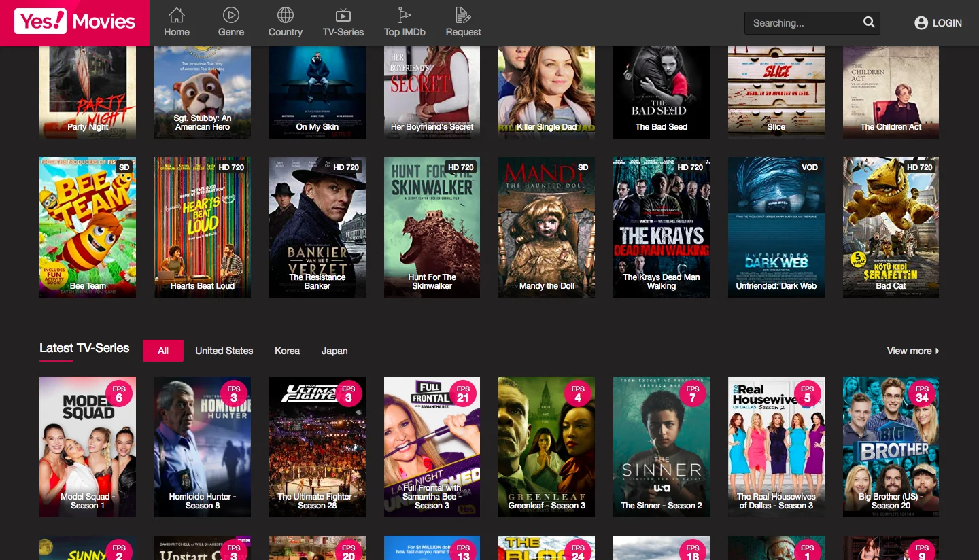Click the Request notepad icon
The width and height of the screenshot is (979, 560).
click(463, 15)
